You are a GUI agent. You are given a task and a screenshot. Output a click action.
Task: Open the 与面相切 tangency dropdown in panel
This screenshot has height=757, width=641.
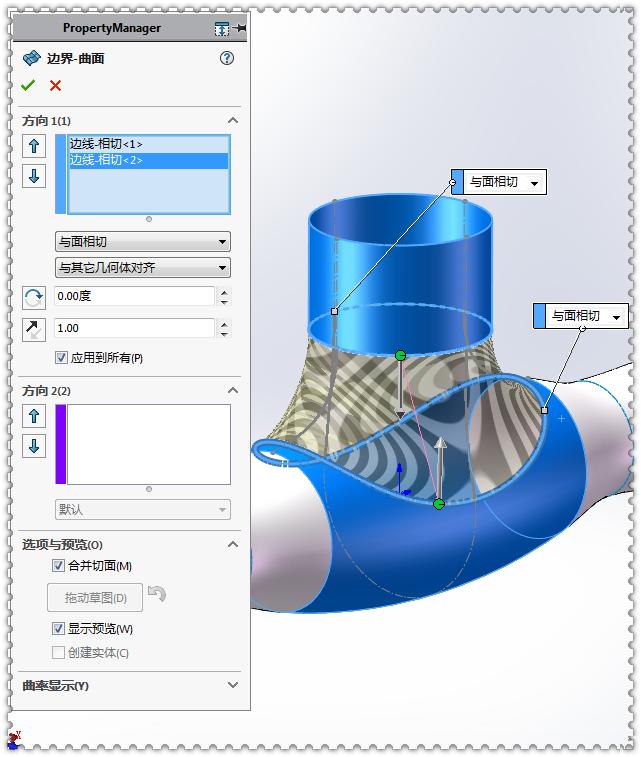(x=143, y=241)
